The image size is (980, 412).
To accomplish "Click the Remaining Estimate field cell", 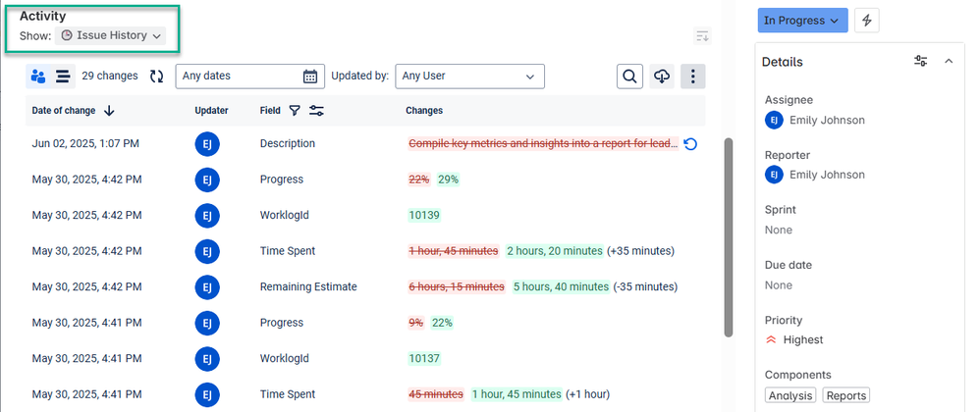I will [x=308, y=287].
